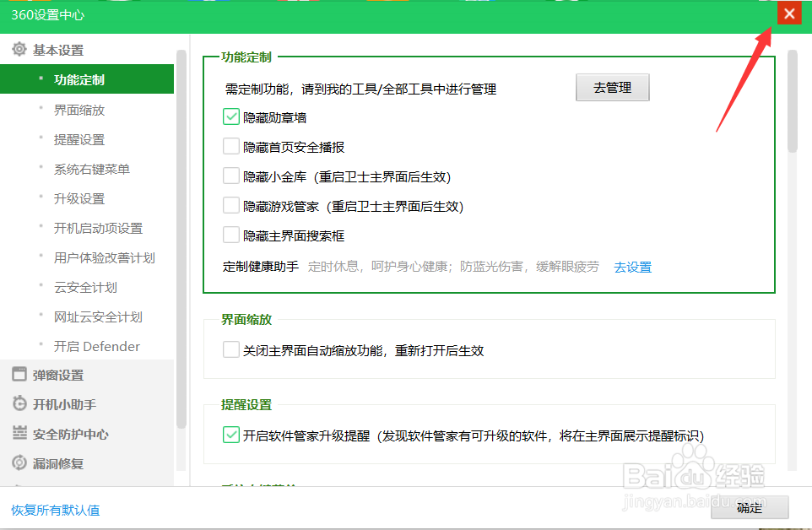Image resolution: width=812 pixels, height=530 pixels.
Task: Click the 开机小助手 clock icon
Action: pyautogui.click(x=19, y=403)
